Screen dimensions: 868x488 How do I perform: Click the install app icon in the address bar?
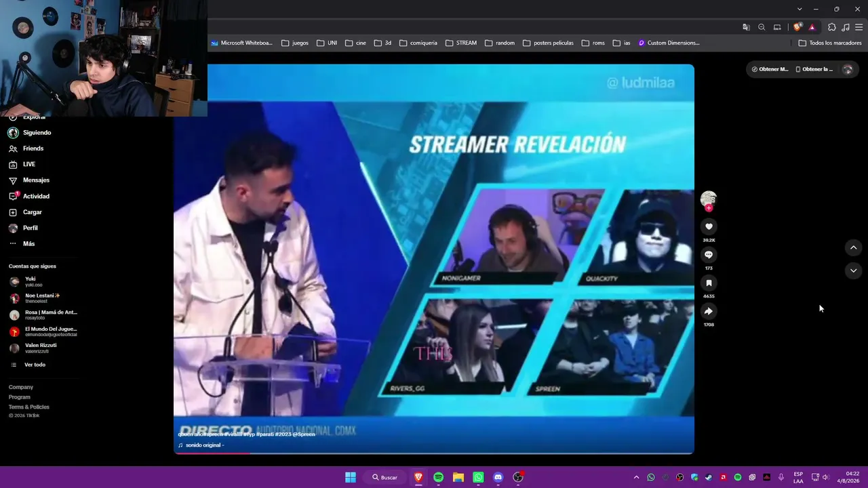777,27
